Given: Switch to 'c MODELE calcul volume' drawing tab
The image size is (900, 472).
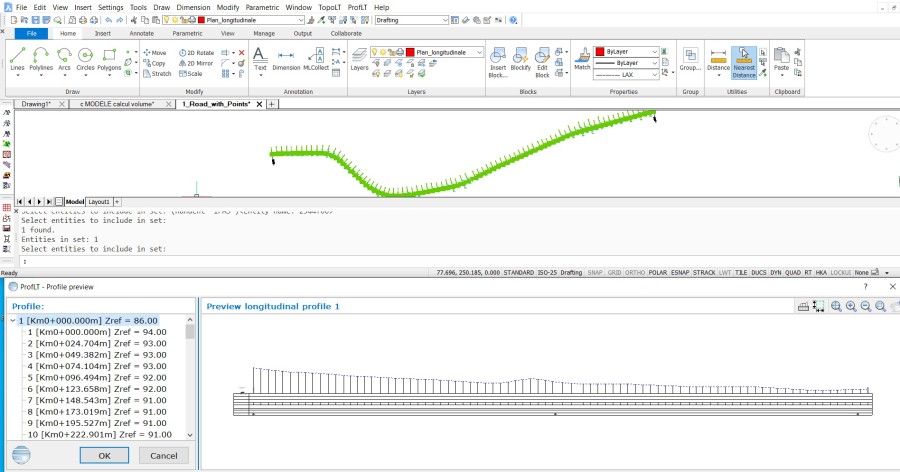Looking at the screenshot, I should (x=117, y=104).
